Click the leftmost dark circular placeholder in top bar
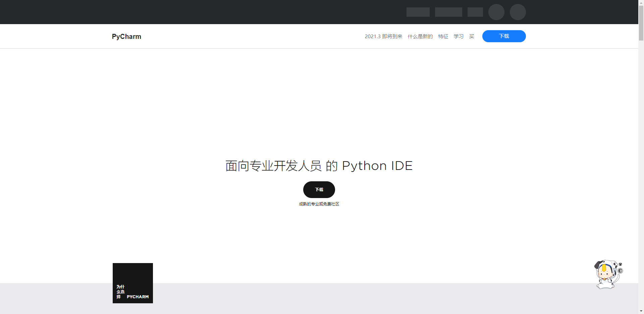This screenshot has height=314, width=644. 496,12
